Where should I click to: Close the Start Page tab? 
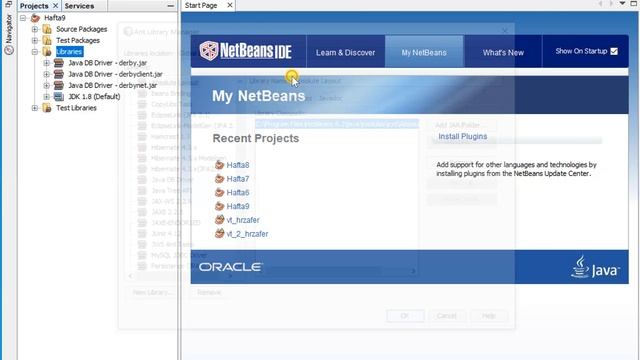coord(230,5)
